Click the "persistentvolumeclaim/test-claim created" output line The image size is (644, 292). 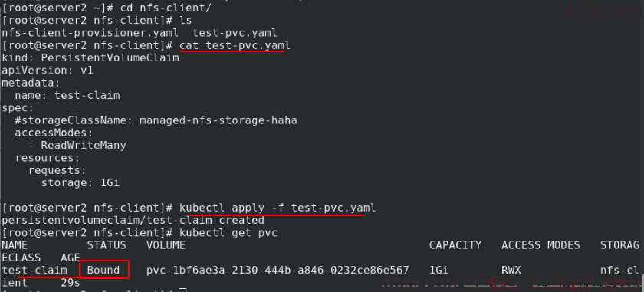coord(133,221)
